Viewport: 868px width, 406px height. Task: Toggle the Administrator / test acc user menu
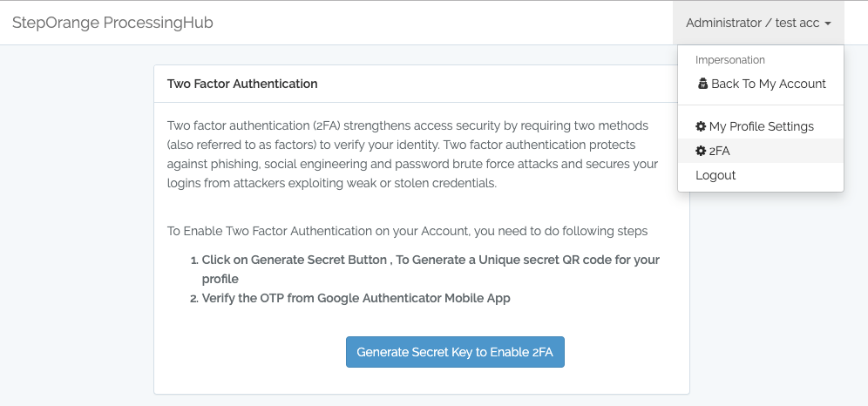point(757,24)
